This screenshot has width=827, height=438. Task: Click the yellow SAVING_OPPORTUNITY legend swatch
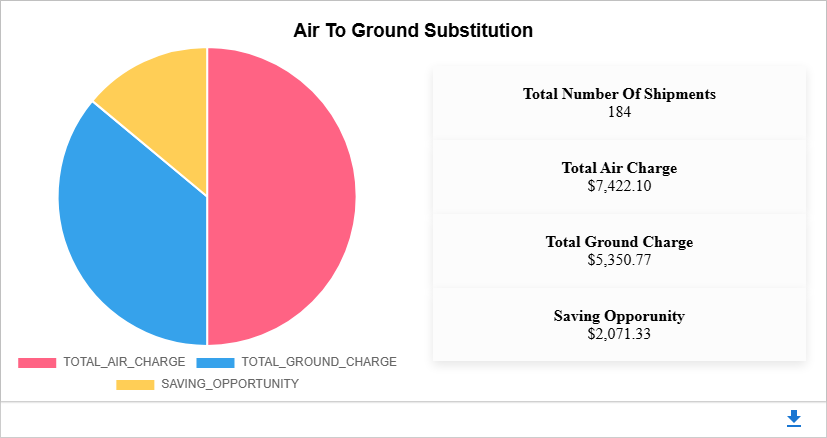click(x=135, y=384)
